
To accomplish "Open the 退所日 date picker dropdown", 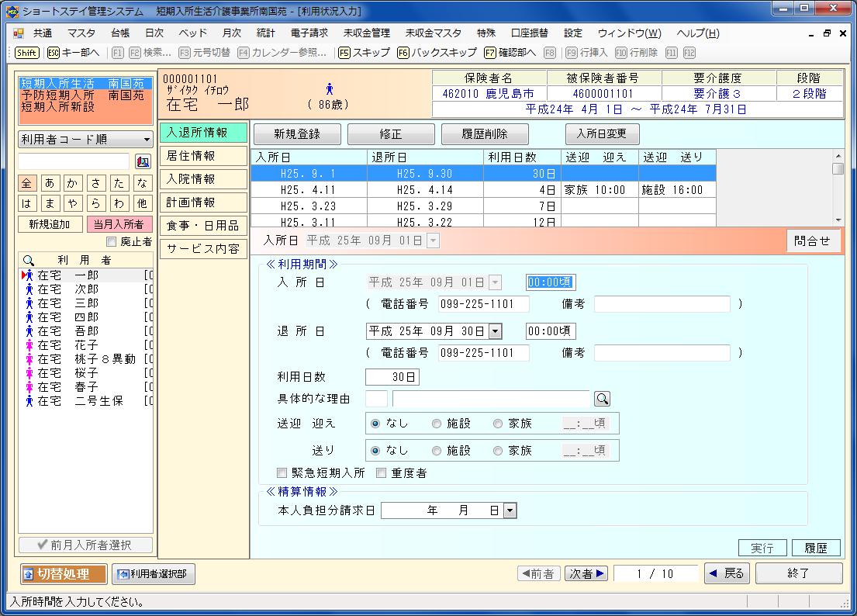I will pyautogui.click(x=495, y=331).
